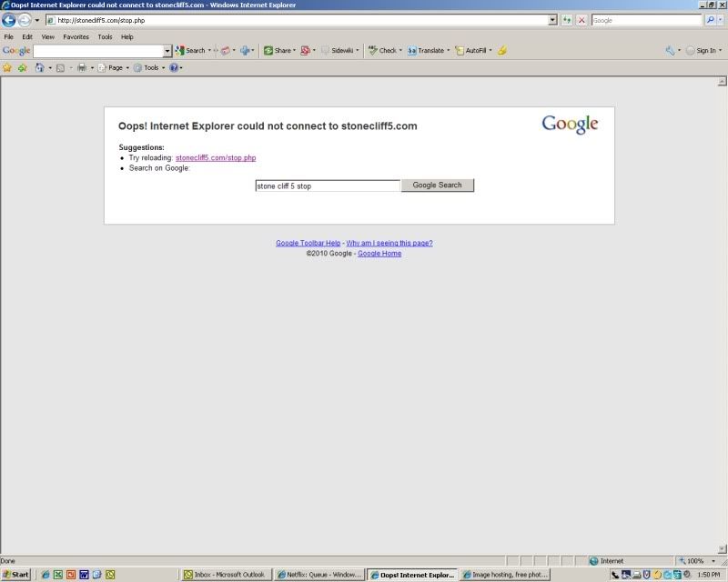Switch to Inbox - Microsoft Outlook taskbar window
This screenshot has width=728, height=582.
coord(226,575)
